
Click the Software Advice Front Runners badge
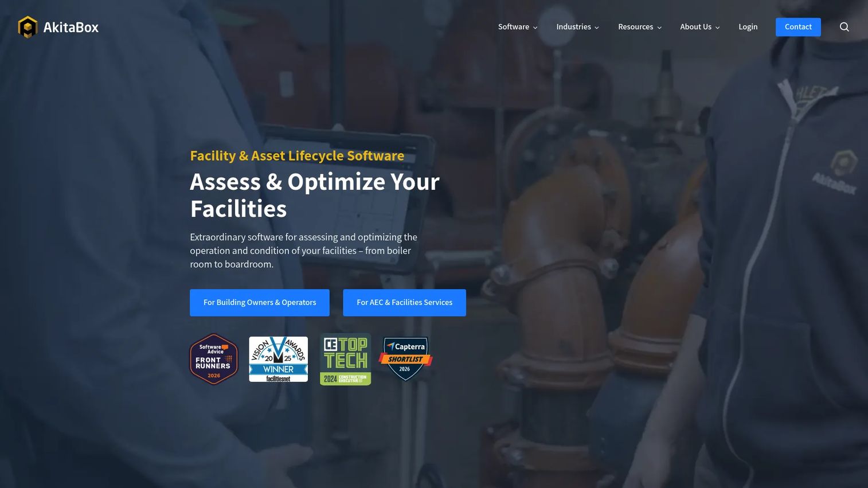click(x=214, y=359)
